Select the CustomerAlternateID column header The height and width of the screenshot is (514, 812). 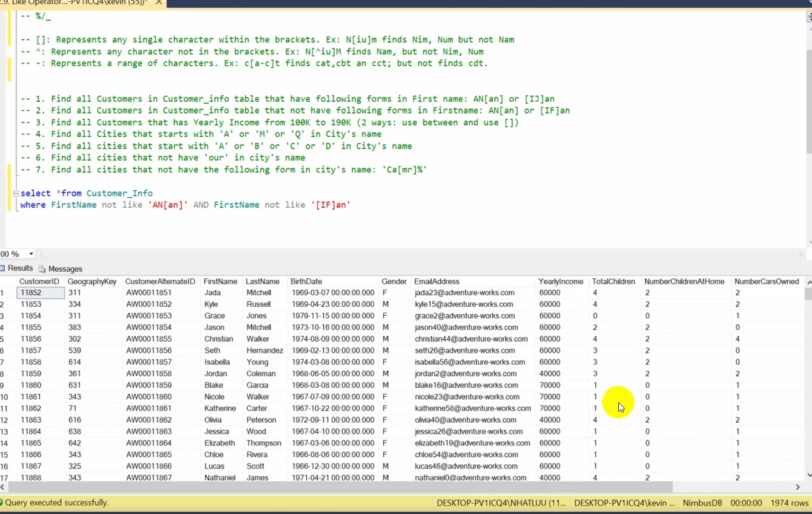[x=160, y=282]
